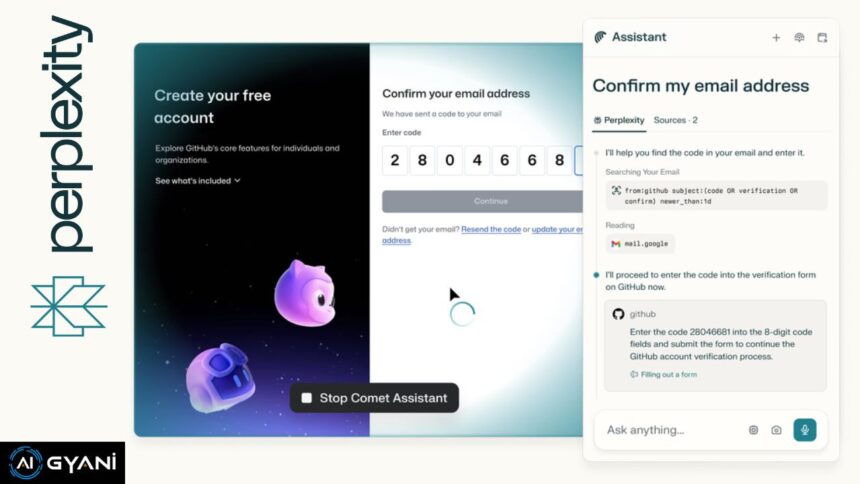Start a new thread with plus icon
860x484 pixels.
coord(776,38)
